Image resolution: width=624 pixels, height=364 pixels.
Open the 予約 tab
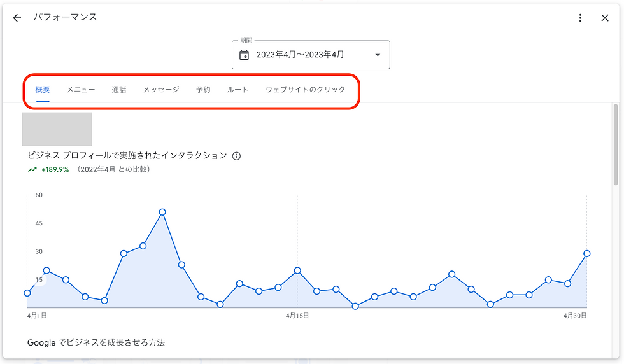click(203, 90)
